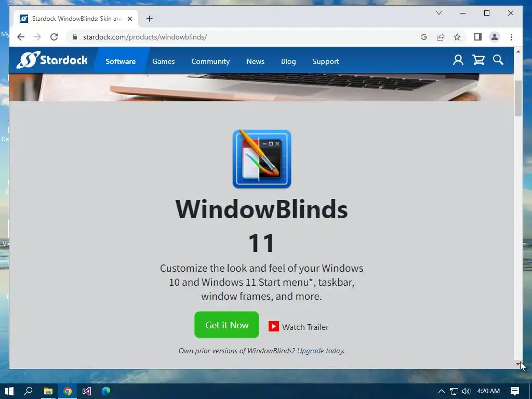The height and width of the screenshot is (399, 532).
Task: Open File Explorer from the taskbar
Action: tap(48, 391)
